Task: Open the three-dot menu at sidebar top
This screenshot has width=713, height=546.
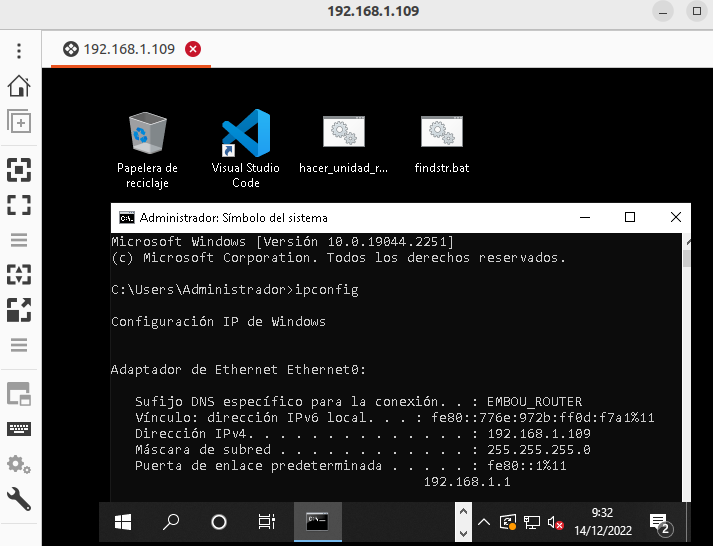Action: click(19, 50)
